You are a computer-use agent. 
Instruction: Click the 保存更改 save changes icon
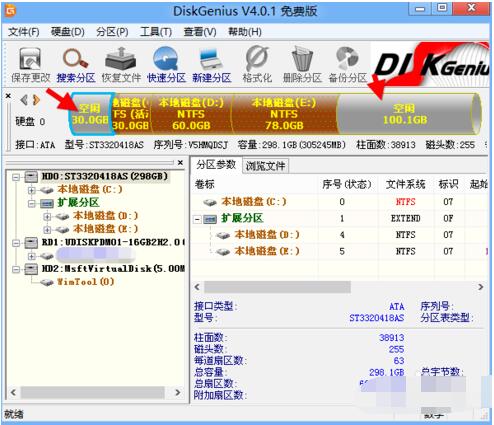(30, 59)
